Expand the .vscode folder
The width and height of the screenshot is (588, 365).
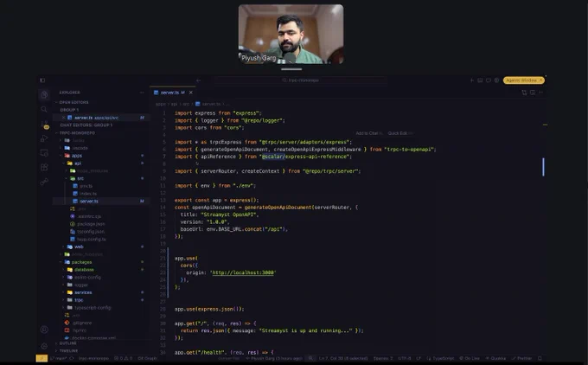click(80, 148)
